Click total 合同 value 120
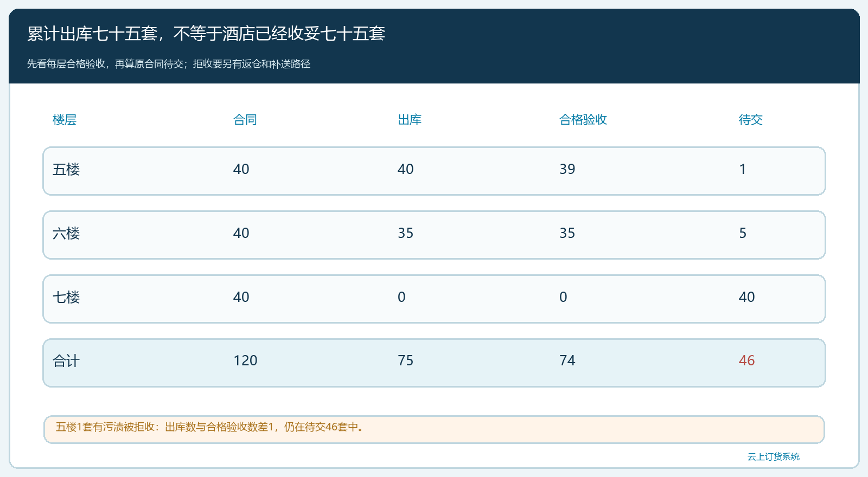The height and width of the screenshot is (477, 868). coord(245,360)
